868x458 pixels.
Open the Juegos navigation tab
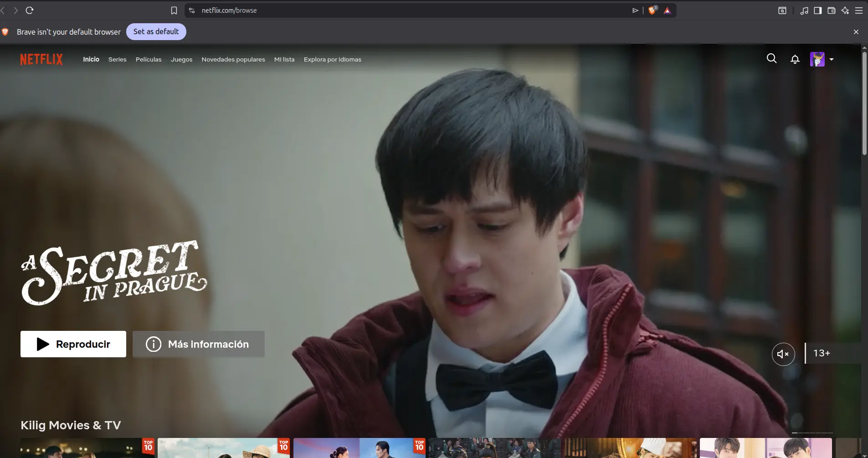pos(182,59)
